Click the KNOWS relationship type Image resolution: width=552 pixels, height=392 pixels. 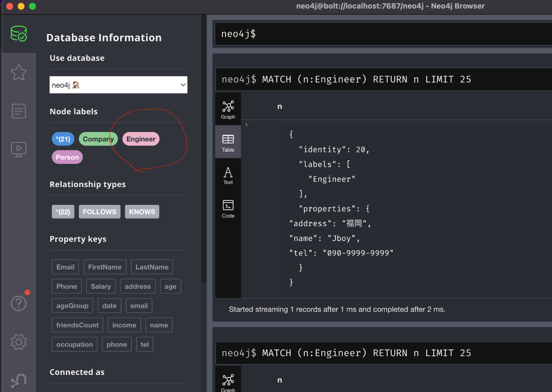142,212
